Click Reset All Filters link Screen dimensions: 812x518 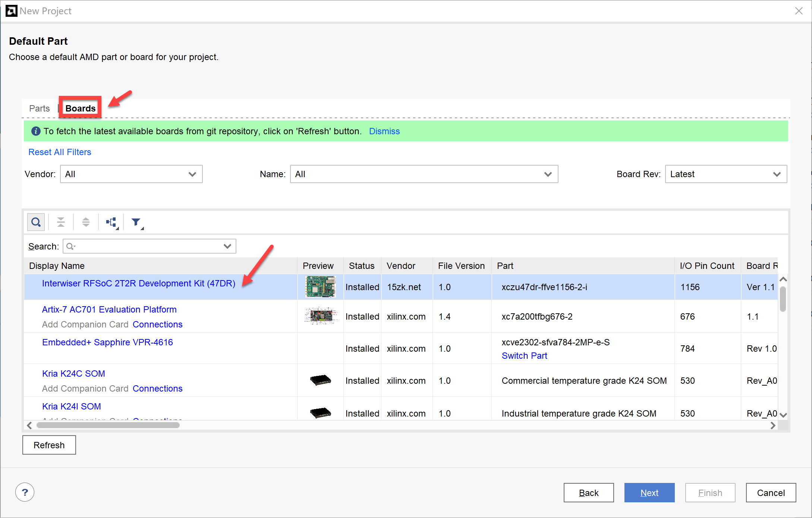pyautogui.click(x=60, y=152)
